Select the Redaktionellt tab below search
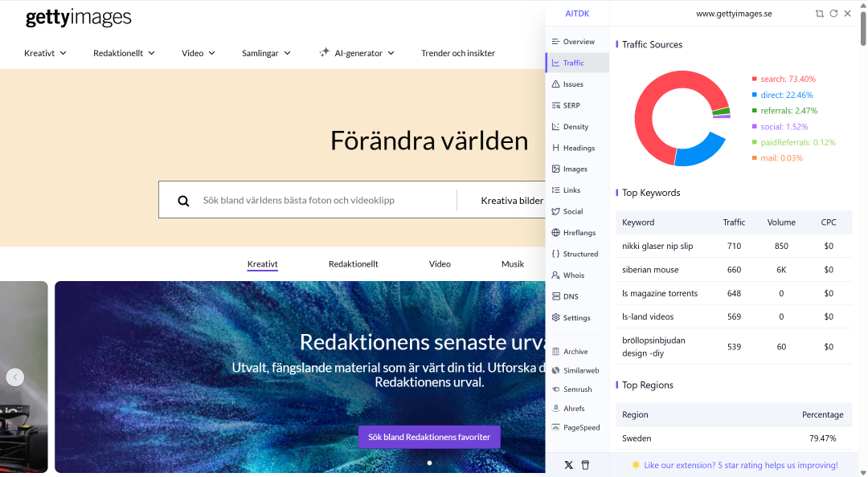This screenshot has width=868, height=477. (x=353, y=264)
